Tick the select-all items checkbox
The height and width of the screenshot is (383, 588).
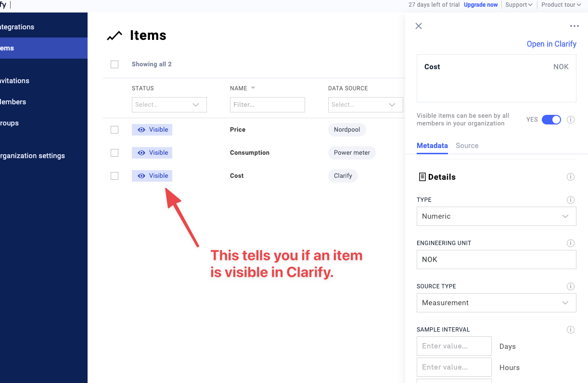(115, 64)
